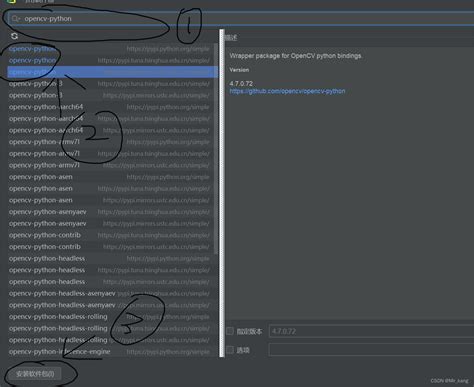This screenshot has height=387, width=474.
Task: Focus the opencv-python search input field
Action: tap(240, 19)
